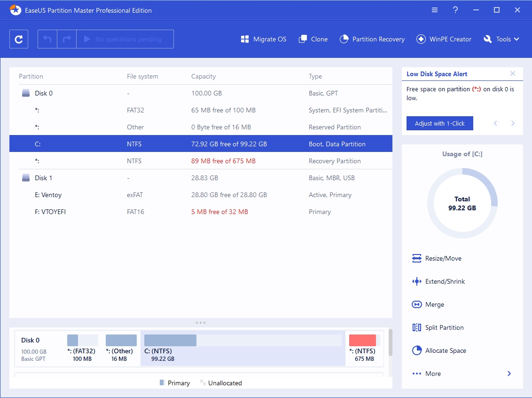Click the Clone icon in toolbar
Image resolution: width=532 pixels, height=398 pixels.
303,39
